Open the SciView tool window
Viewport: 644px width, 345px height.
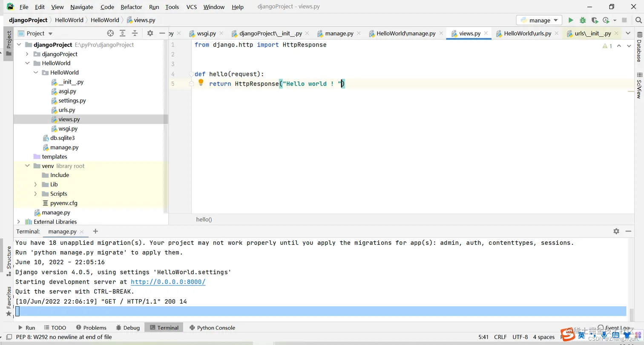point(639,86)
